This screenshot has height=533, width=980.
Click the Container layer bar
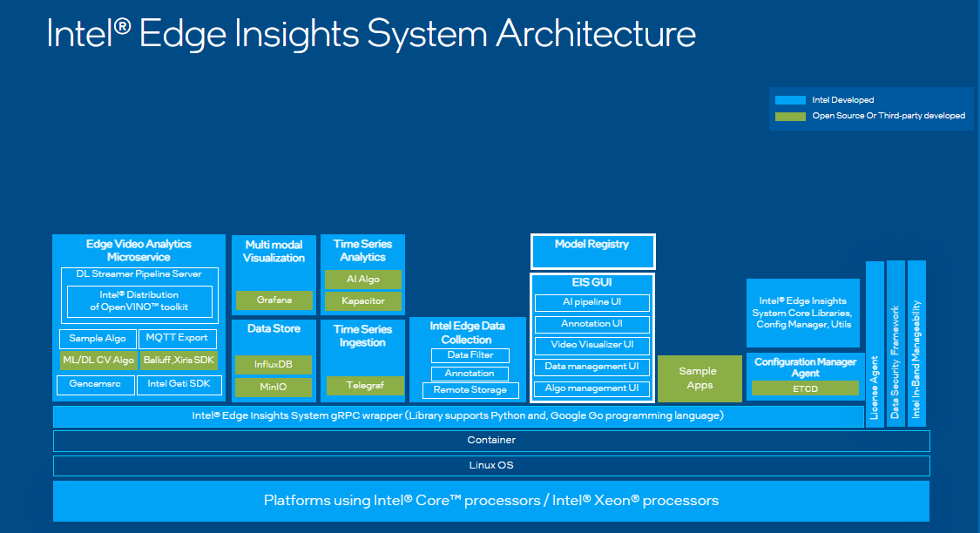point(491,441)
